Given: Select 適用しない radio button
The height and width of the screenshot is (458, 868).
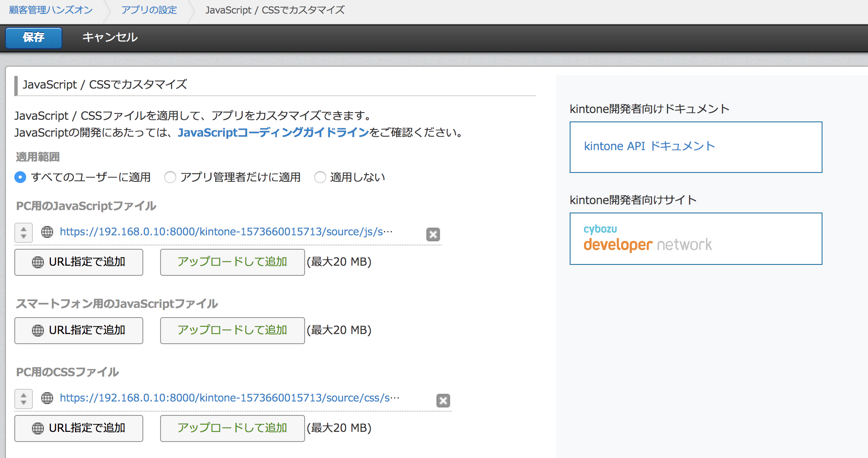Looking at the screenshot, I should [320, 177].
